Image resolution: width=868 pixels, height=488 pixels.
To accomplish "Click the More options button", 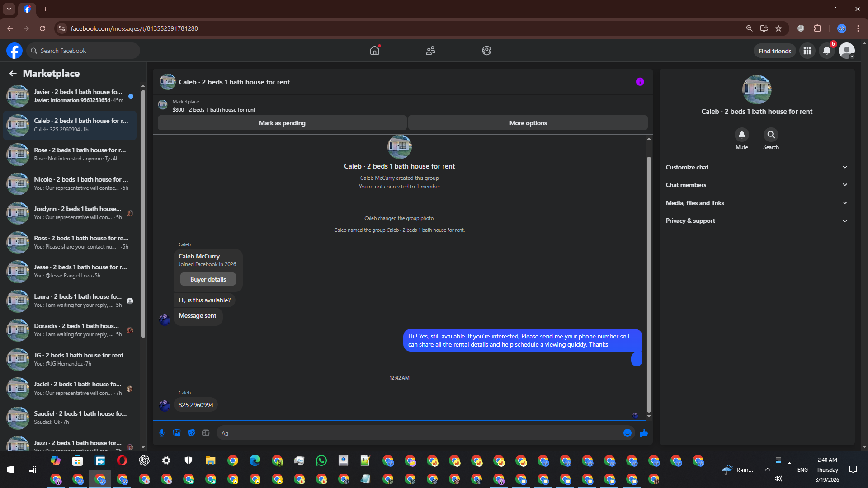I will [x=528, y=123].
